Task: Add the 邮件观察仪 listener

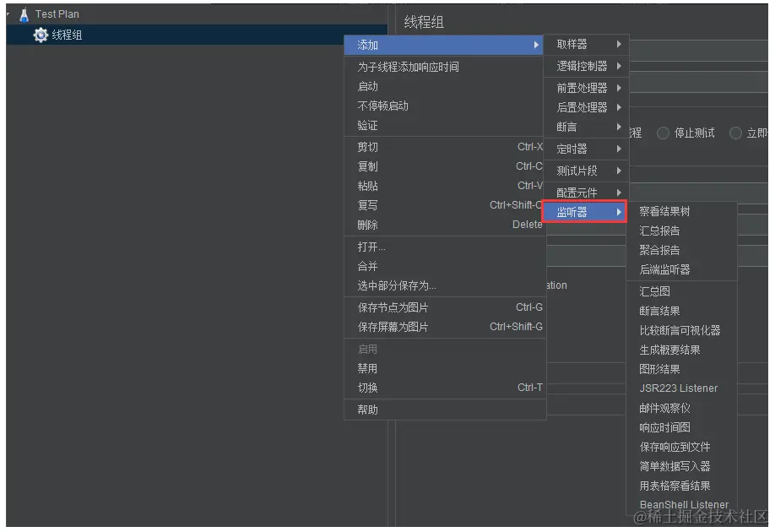Action: (682, 408)
